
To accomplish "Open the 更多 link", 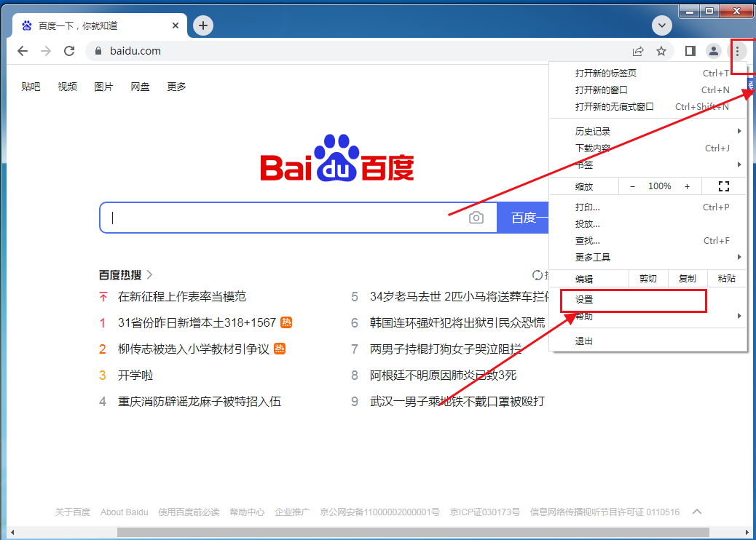I will [176, 87].
